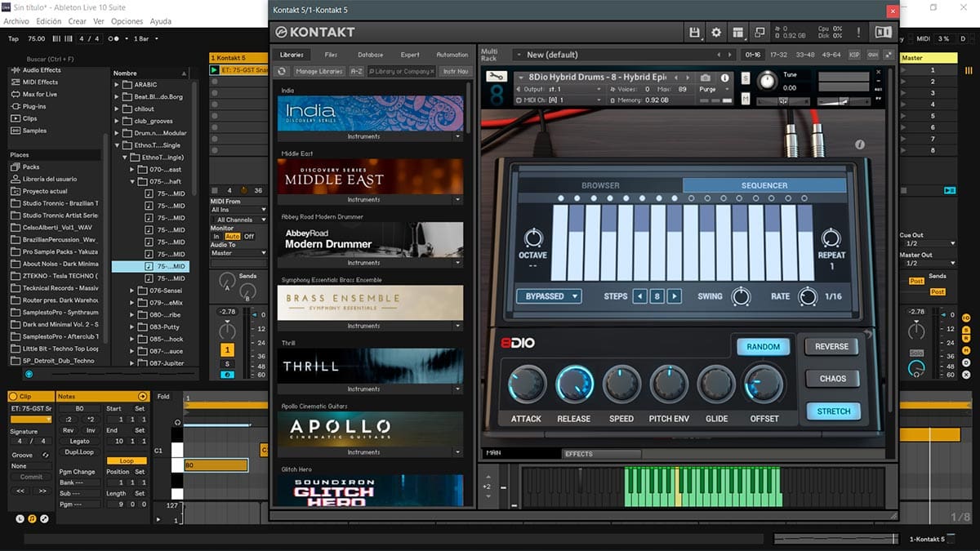980x551 pixels.
Task: Click the Samples category icon
Action: (x=15, y=131)
